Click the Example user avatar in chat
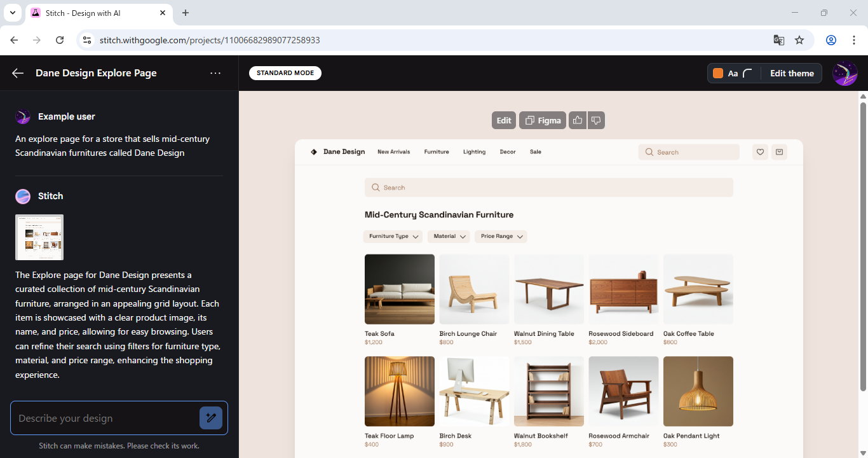 (x=23, y=116)
